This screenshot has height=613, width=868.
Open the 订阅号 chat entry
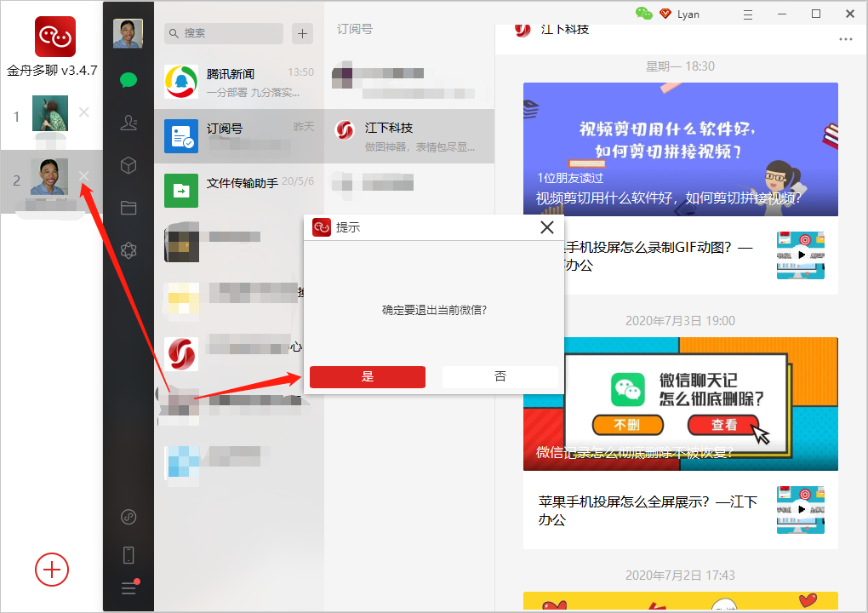(239, 136)
